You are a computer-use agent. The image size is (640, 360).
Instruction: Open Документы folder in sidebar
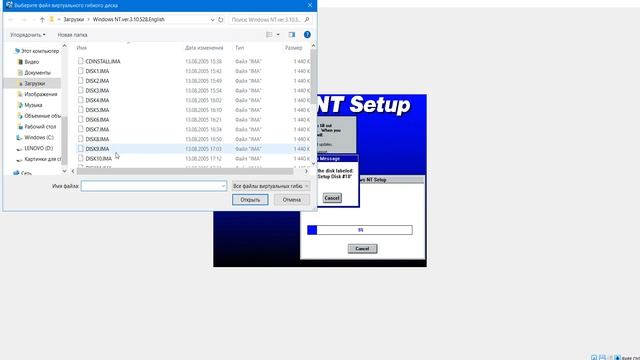pos(34,73)
